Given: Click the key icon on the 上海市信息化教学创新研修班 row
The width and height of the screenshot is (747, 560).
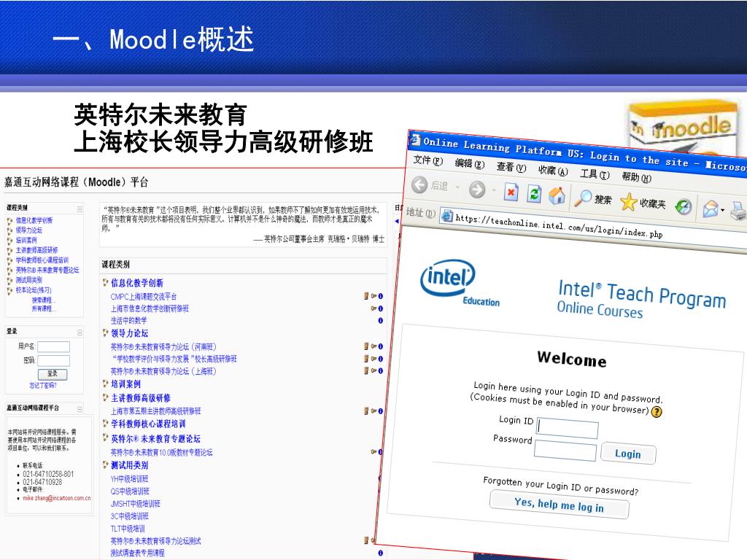Looking at the screenshot, I should click(x=373, y=308).
